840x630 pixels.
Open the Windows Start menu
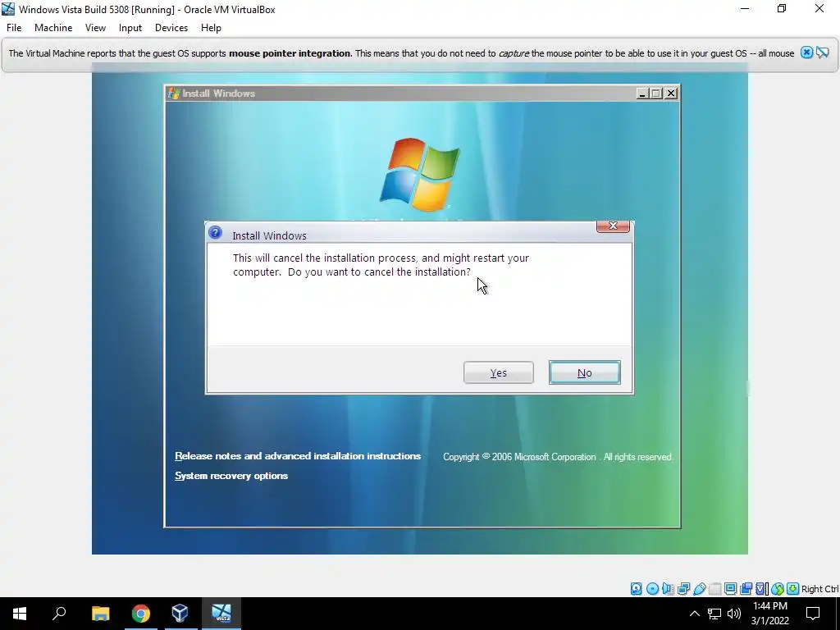(20, 614)
